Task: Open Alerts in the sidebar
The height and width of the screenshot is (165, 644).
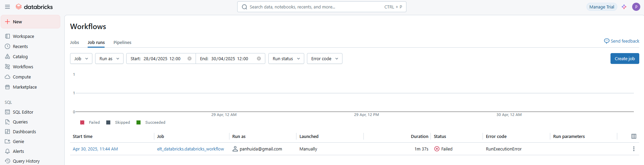Action: click(18, 151)
